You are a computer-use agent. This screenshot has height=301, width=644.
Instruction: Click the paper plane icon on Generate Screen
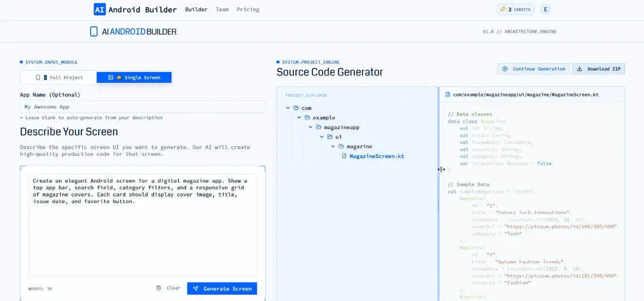[195, 288]
